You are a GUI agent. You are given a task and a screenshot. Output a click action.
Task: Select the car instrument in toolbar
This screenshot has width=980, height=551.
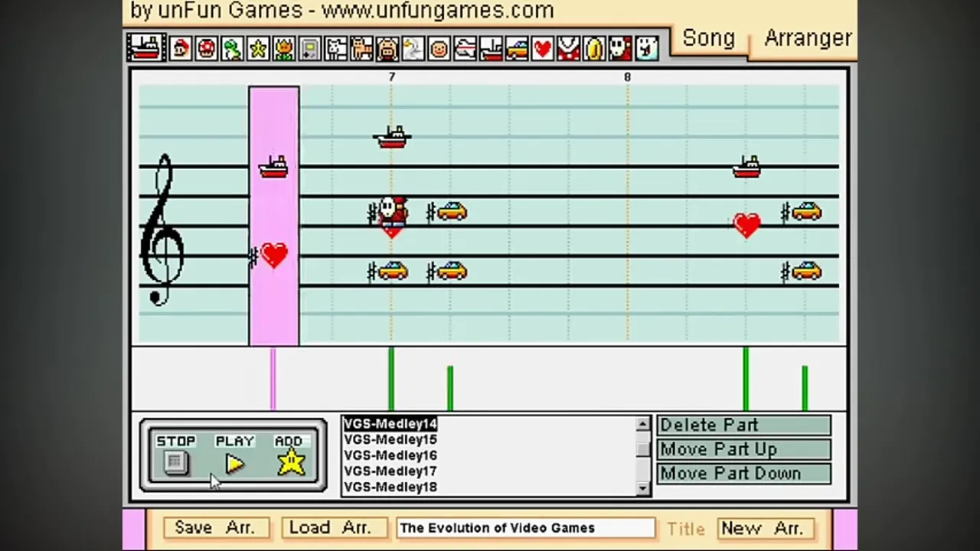point(517,49)
